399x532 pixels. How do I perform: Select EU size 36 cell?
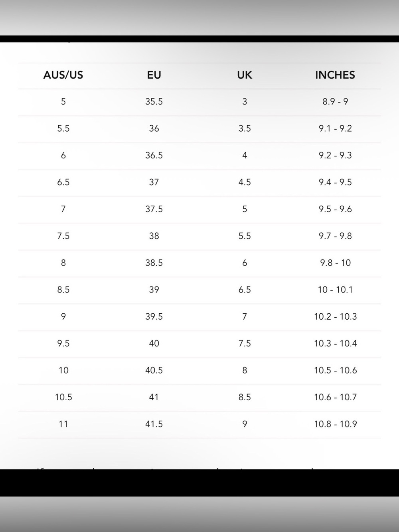(x=154, y=129)
